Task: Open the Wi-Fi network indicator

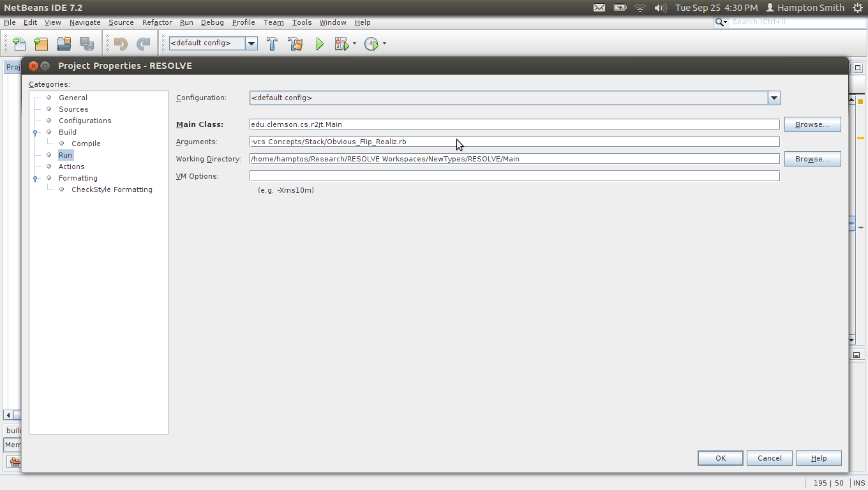Action: coord(640,8)
